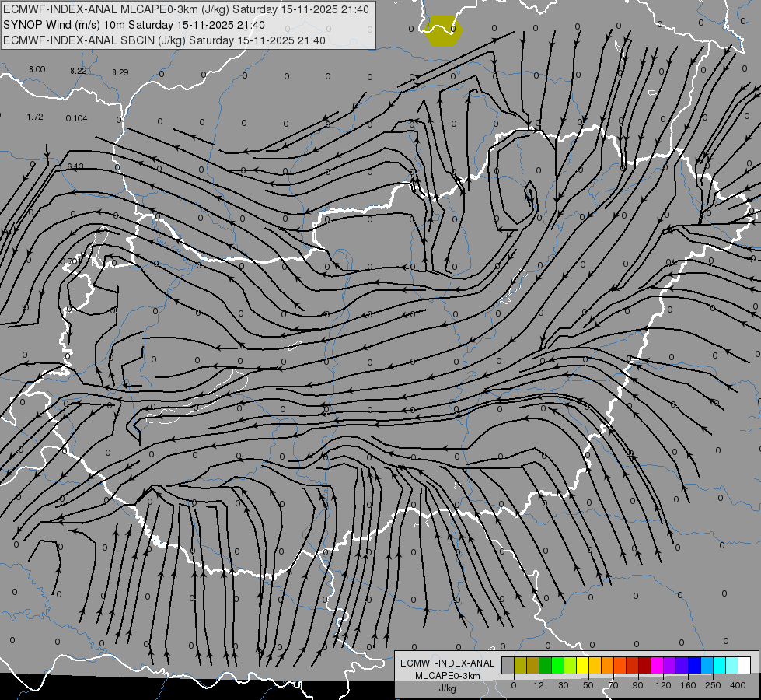Click legend tick label 400
Image resolution: width=761 pixels, height=700 pixels.
[738, 685]
